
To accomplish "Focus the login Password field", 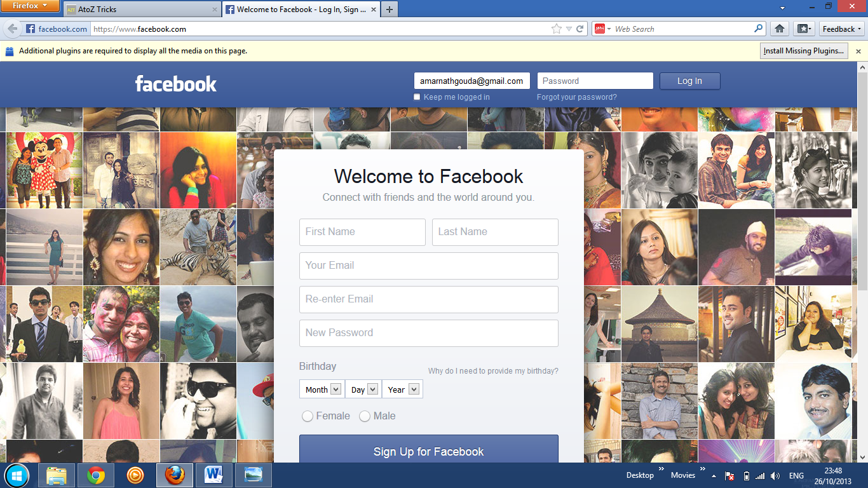I will click(x=595, y=81).
